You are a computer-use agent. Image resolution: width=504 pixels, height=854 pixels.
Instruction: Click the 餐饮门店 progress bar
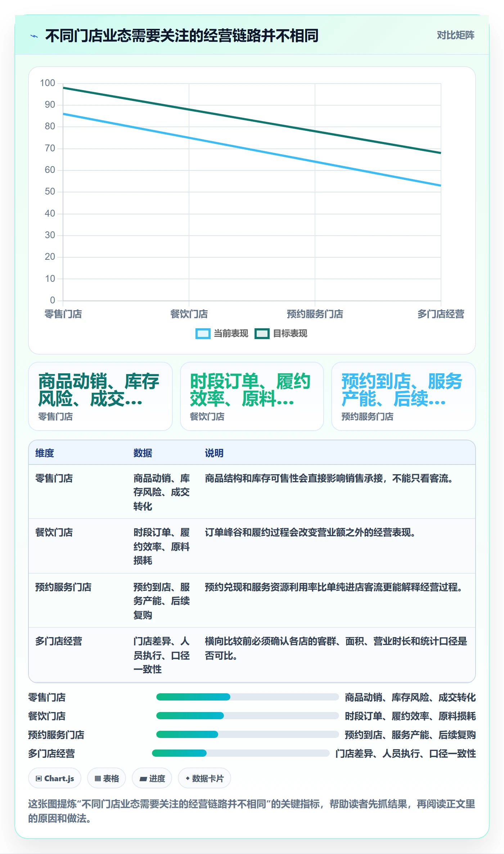point(247,716)
